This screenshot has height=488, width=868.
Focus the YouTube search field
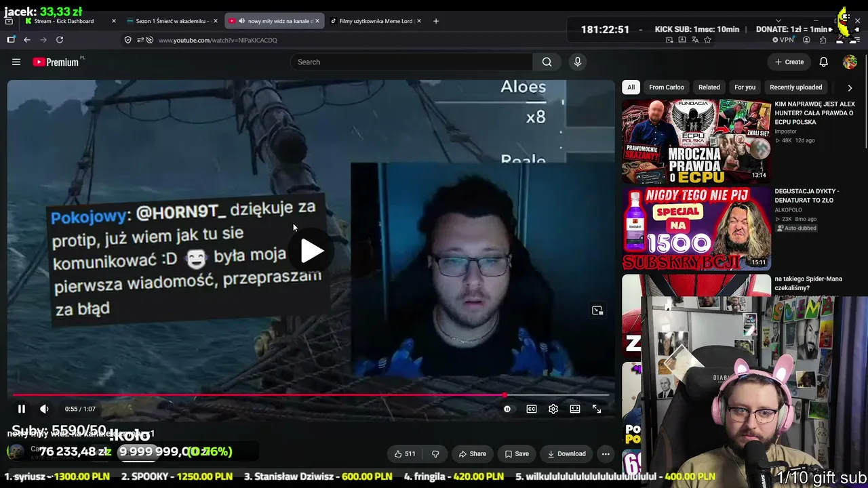(412, 62)
